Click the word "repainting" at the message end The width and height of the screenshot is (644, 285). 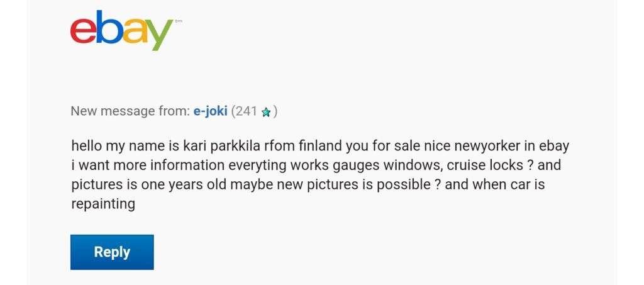[103, 204]
